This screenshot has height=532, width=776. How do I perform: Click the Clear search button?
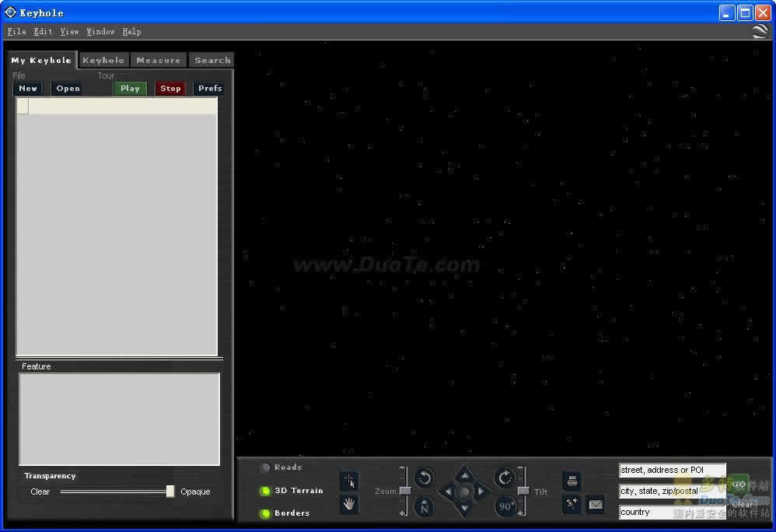743,504
